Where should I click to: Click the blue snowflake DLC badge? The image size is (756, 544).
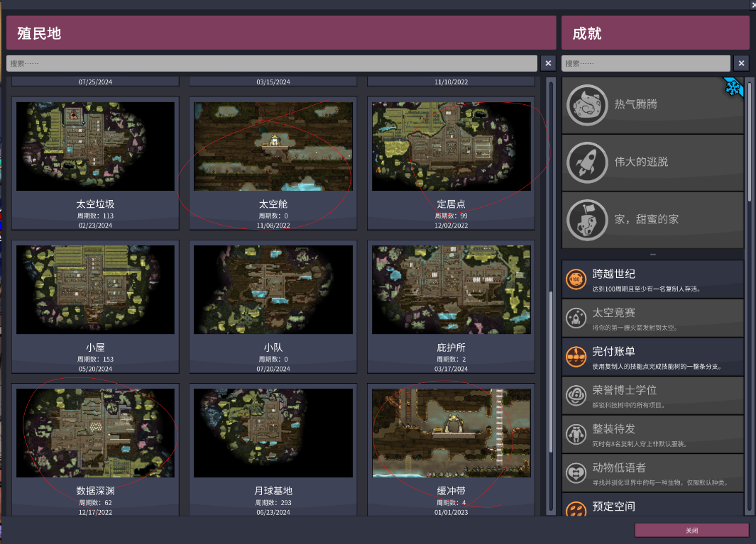733,87
